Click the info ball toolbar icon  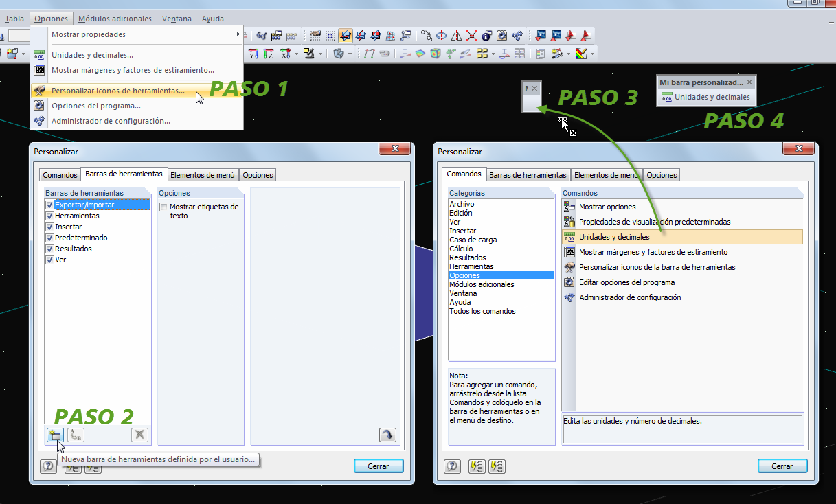point(487,36)
